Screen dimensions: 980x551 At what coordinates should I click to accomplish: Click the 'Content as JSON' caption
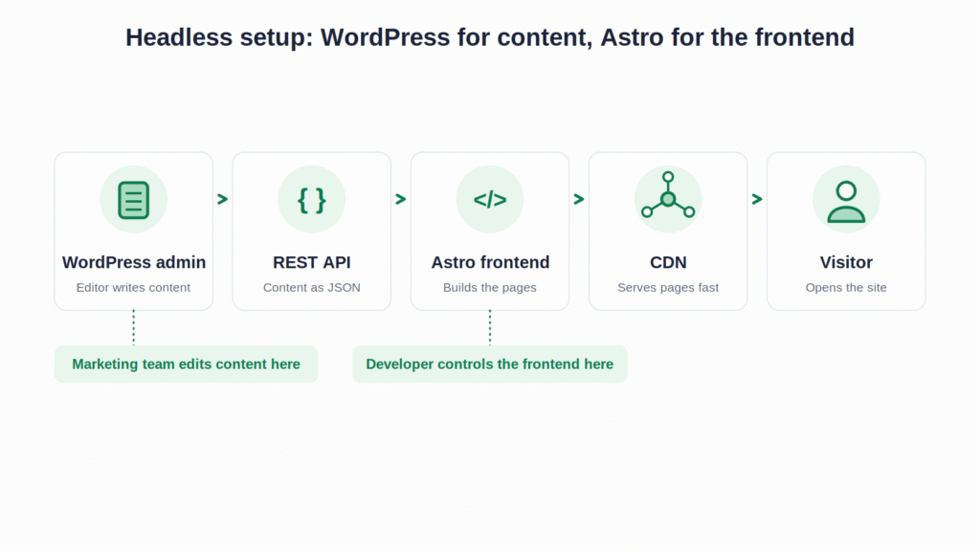point(311,287)
